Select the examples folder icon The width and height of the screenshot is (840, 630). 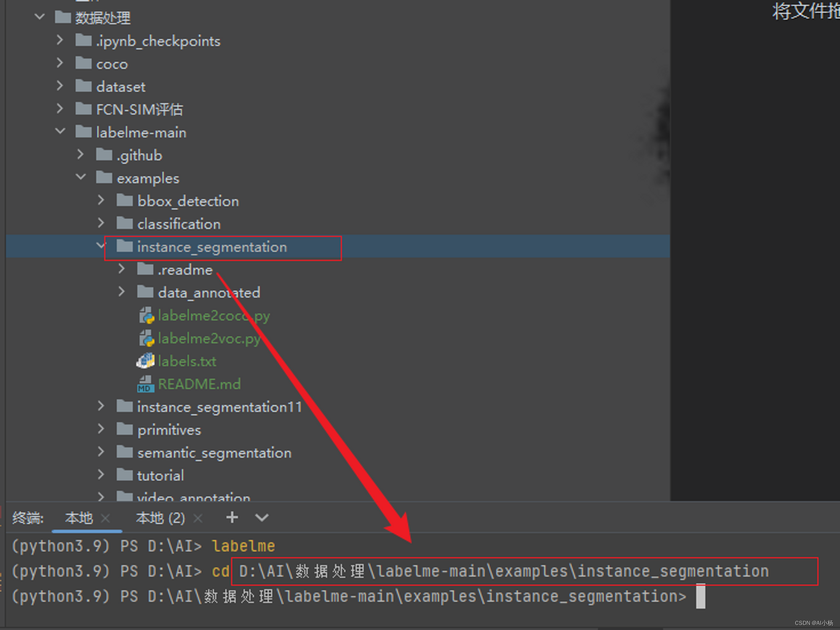click(104, 177)
